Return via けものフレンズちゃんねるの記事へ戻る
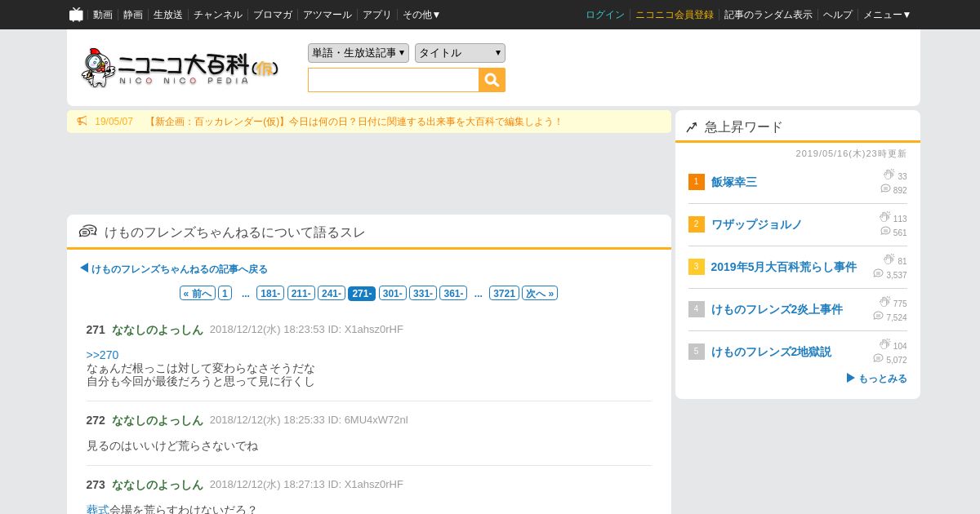The image size is (980, 514). pos(174,268)
